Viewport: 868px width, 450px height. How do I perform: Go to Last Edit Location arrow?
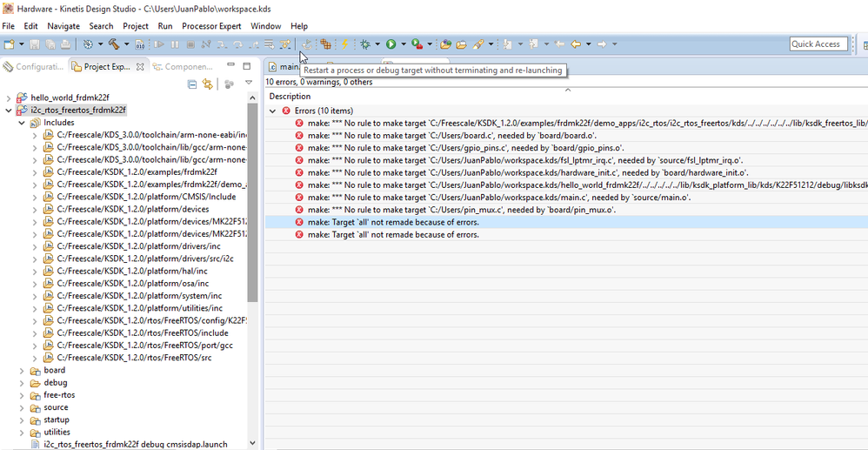(x=559, y=44)
